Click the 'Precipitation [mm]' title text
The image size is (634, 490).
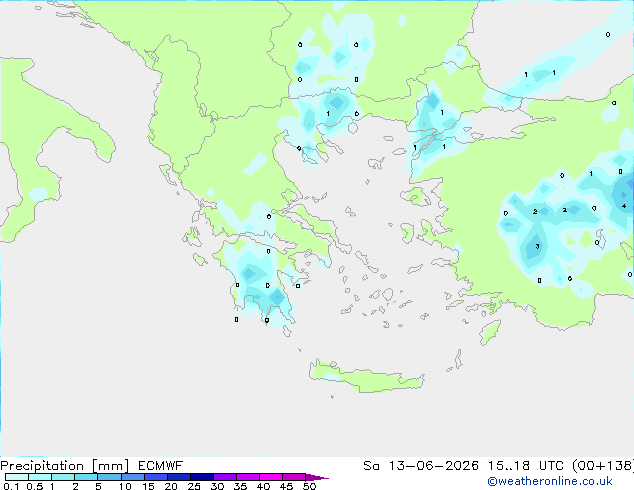64,466
